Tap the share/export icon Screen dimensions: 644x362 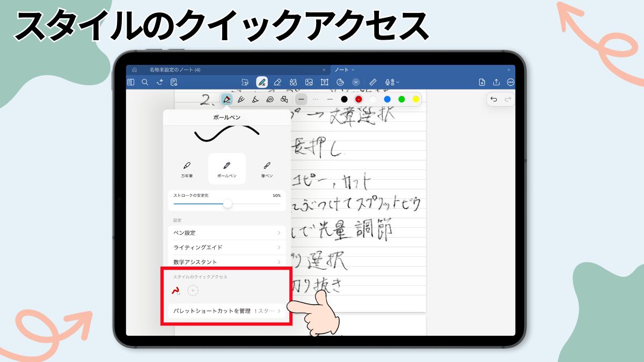[496, 82]
